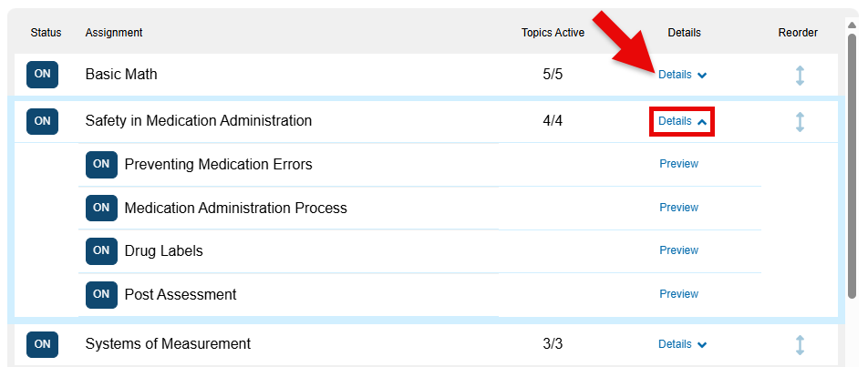Turn off Systems of Measurement assignment
Image resolution: width=868 pixels, height=367 pixels.
point(42,344)
